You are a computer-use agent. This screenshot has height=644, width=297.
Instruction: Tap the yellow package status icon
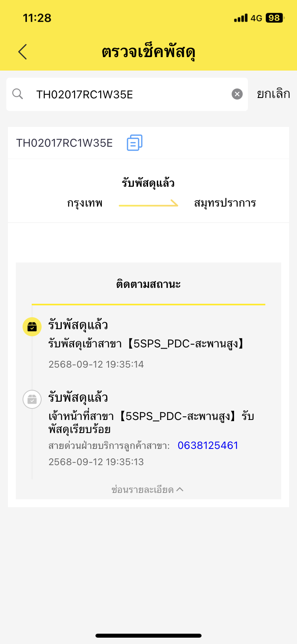point(32,327)
